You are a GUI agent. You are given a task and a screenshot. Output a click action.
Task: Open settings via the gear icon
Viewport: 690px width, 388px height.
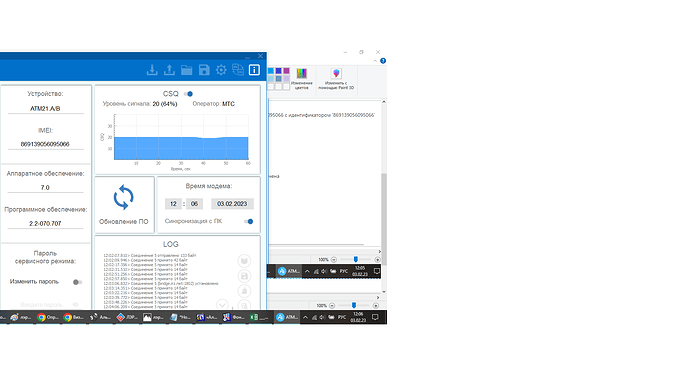[x=221, y=70]
